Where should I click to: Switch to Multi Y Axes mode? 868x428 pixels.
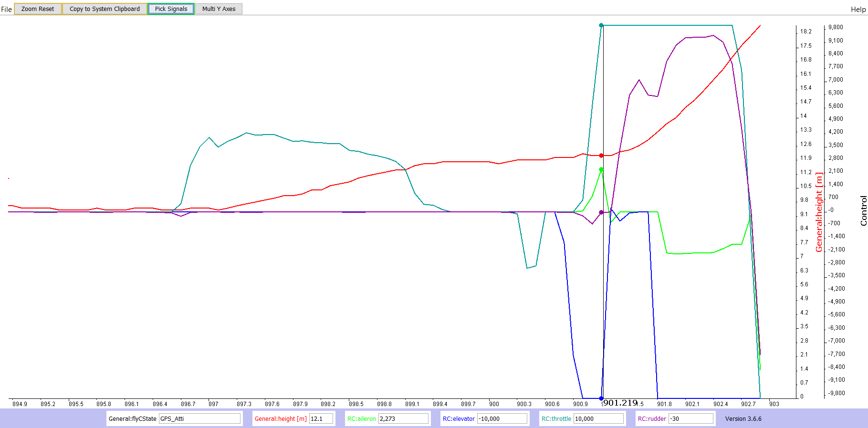tap(219, 9)
